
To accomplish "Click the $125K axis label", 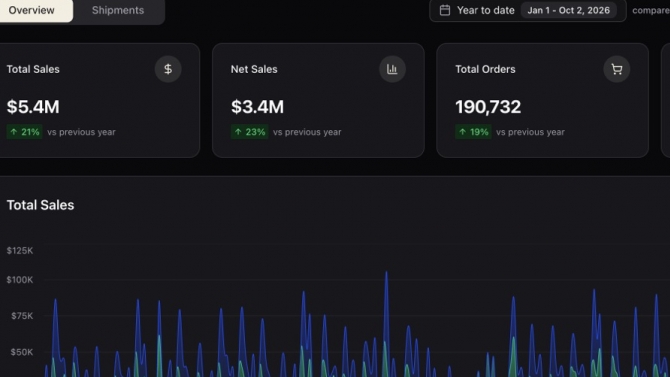I will [x=20, y=250].
